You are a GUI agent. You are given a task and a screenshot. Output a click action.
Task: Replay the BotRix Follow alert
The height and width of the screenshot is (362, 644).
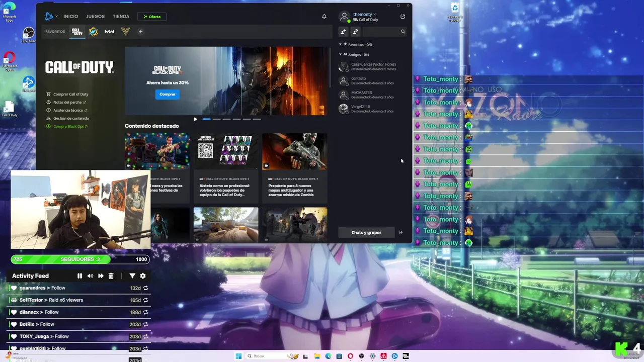click(145, 325)
